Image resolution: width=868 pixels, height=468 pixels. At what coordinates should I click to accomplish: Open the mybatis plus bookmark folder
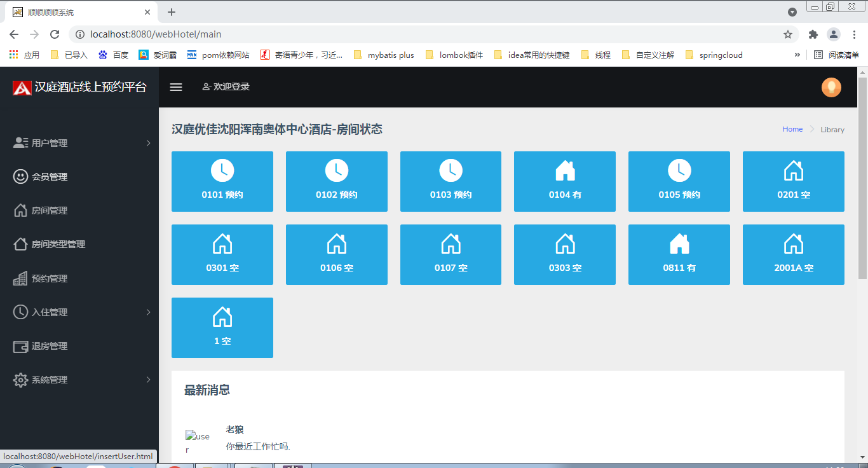[384, 55]
